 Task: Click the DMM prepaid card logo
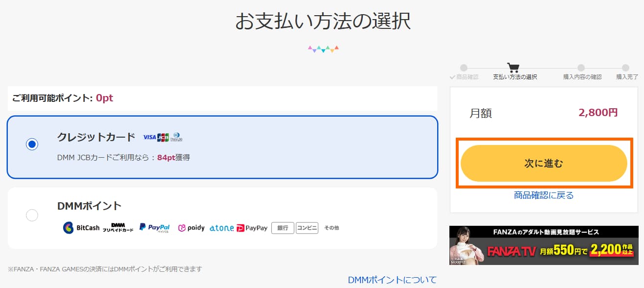pyautogui.click(x=117, y=228)
